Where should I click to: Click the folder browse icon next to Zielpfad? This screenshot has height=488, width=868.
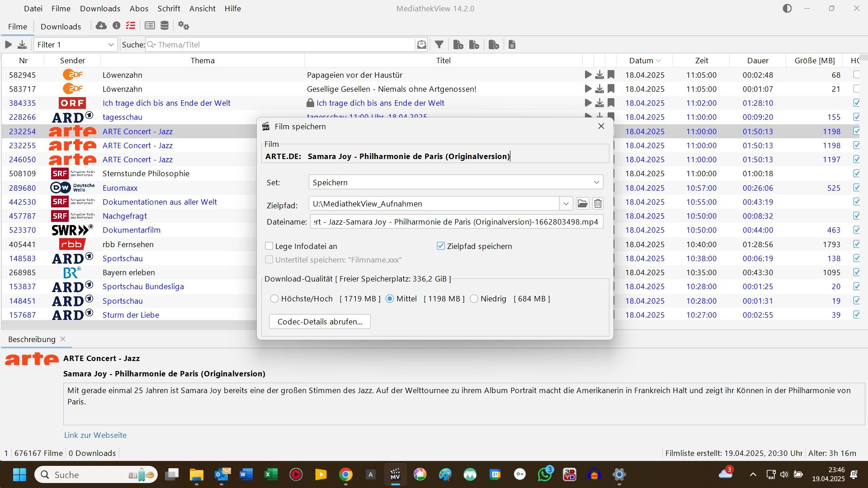(582, 204)
